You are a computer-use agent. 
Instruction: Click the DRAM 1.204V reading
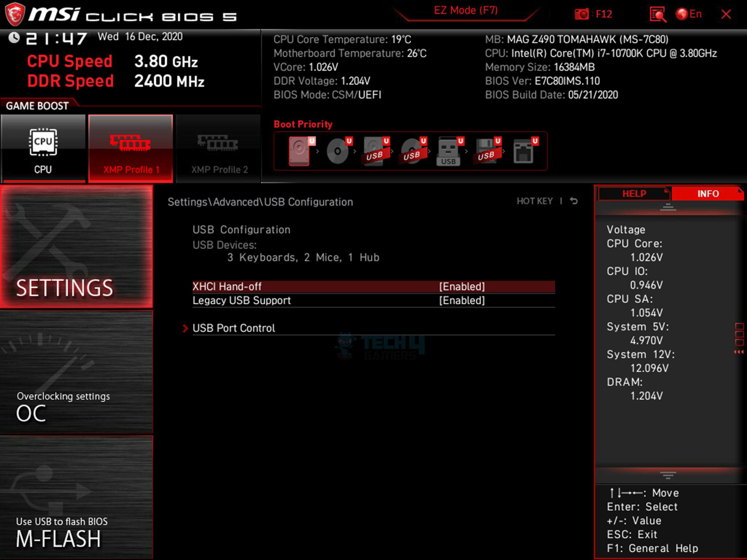point(646,396)
